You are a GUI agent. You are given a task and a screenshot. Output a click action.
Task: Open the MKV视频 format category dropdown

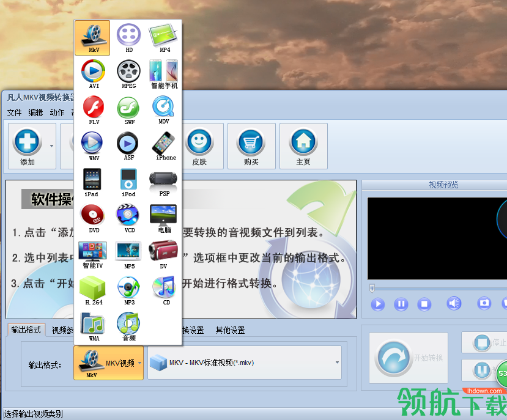[108, 363]
